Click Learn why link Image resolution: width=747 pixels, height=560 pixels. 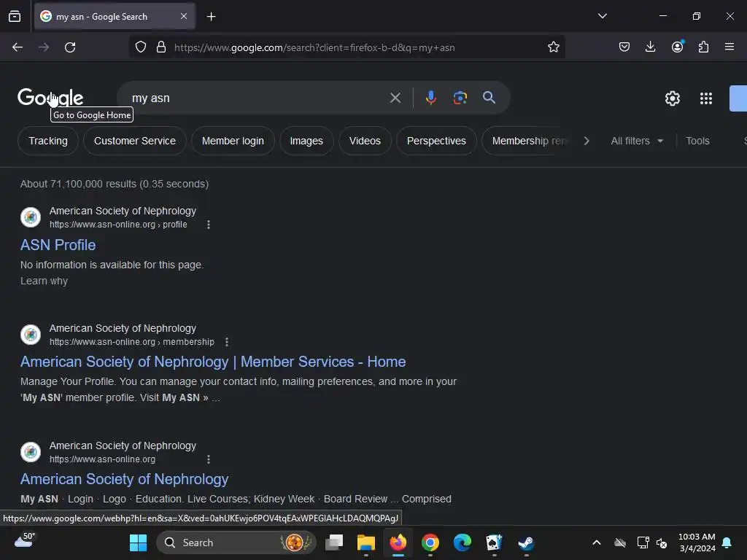click(x=44, y=281)
